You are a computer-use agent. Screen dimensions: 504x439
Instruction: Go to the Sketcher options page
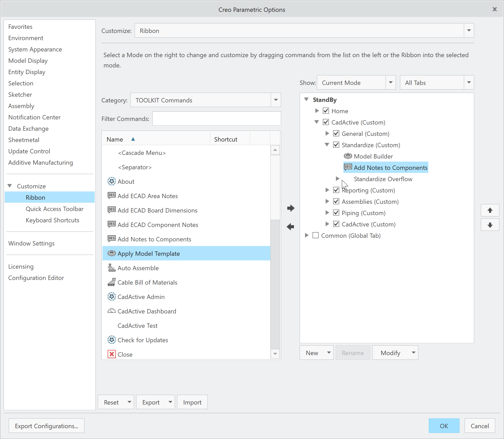coord(20,94)
